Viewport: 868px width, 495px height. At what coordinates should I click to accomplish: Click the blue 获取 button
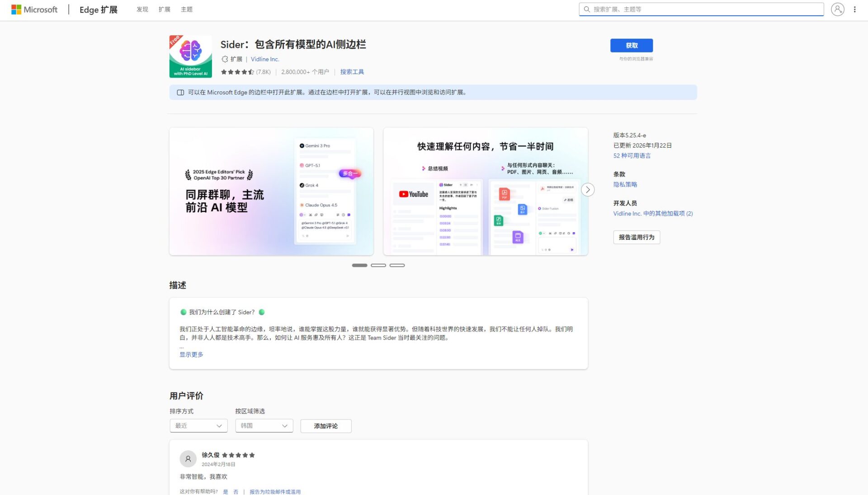click(632, 45)
